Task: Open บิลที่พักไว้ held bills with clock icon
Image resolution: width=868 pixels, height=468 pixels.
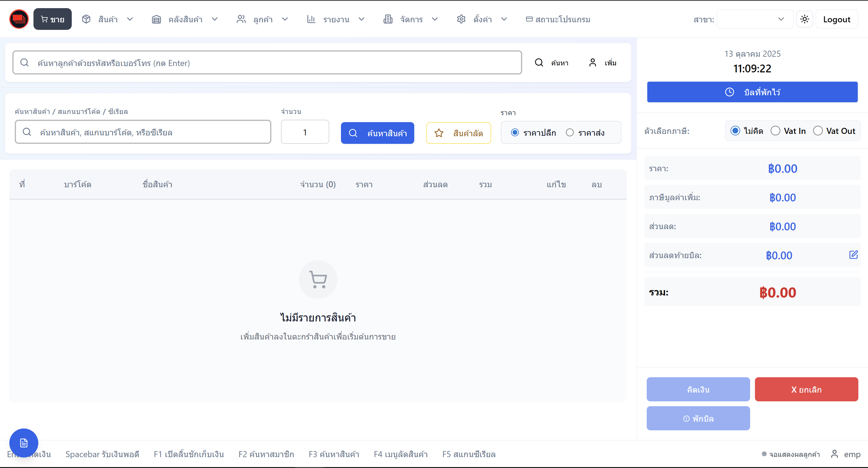Action: click(752, 92)
